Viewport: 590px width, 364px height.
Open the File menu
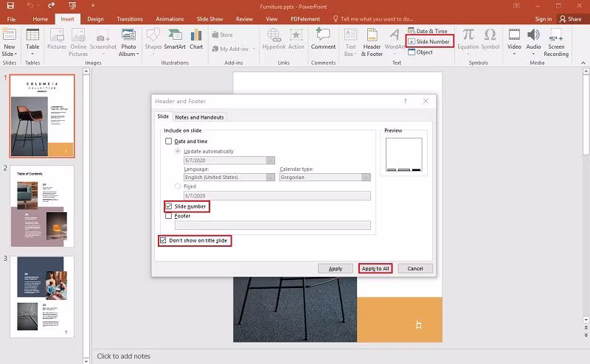[x=11, y=19]
